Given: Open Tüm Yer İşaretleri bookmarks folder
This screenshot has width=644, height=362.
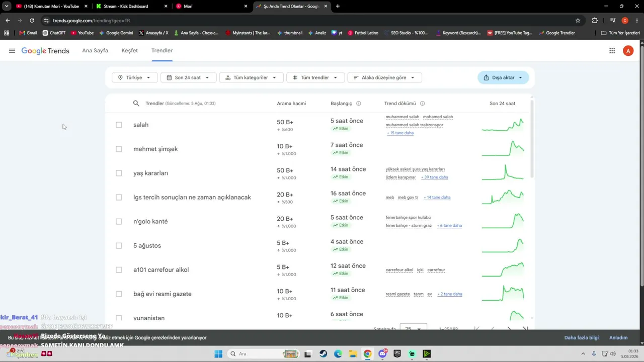Looking at the screenshot, I should coord(620,33).
